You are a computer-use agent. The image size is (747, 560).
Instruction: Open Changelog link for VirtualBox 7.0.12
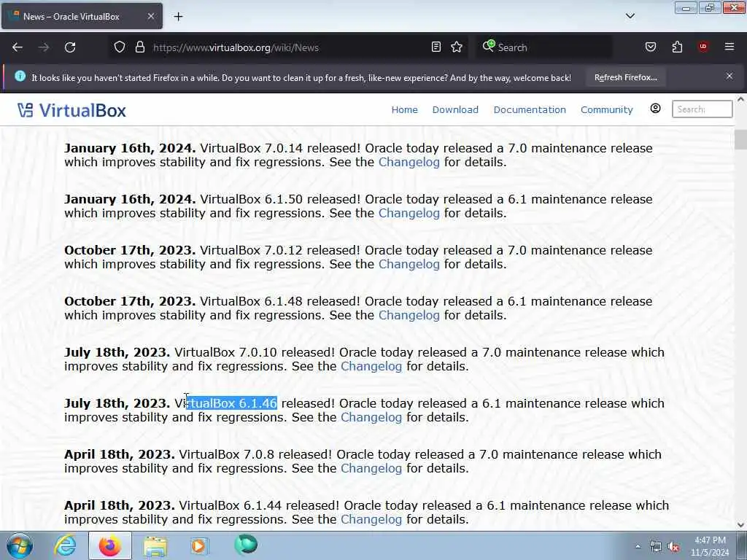pos(409,264)
